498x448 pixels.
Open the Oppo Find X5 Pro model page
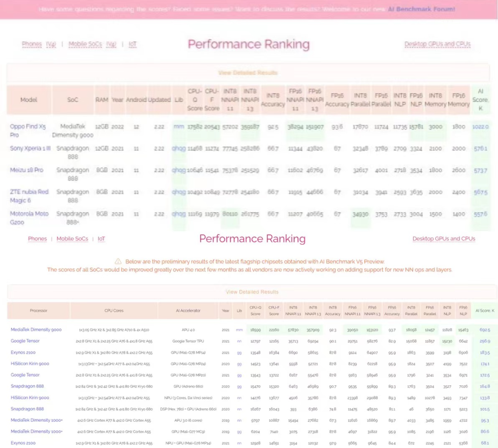pos(28,130)
